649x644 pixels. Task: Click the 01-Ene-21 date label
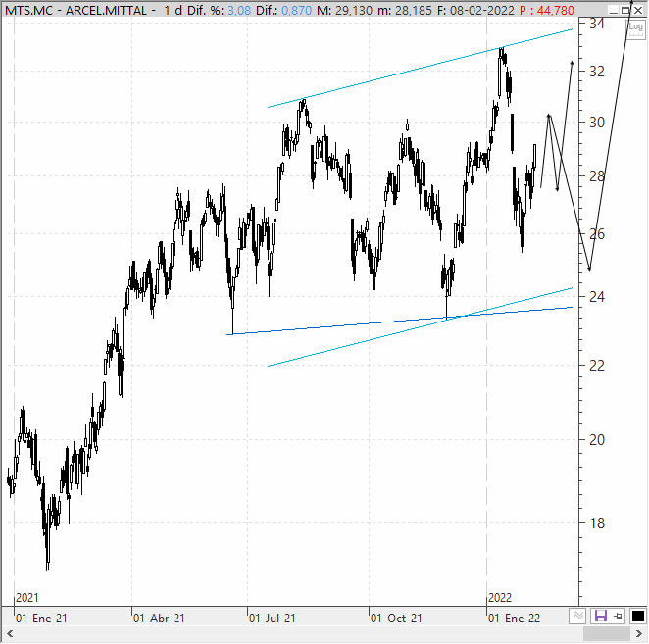[x=41, y=619]
